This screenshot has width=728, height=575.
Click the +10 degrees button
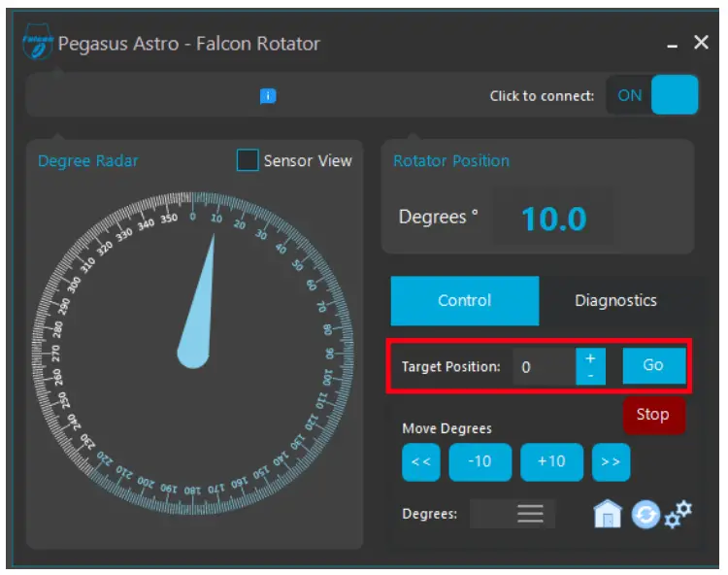551,461
